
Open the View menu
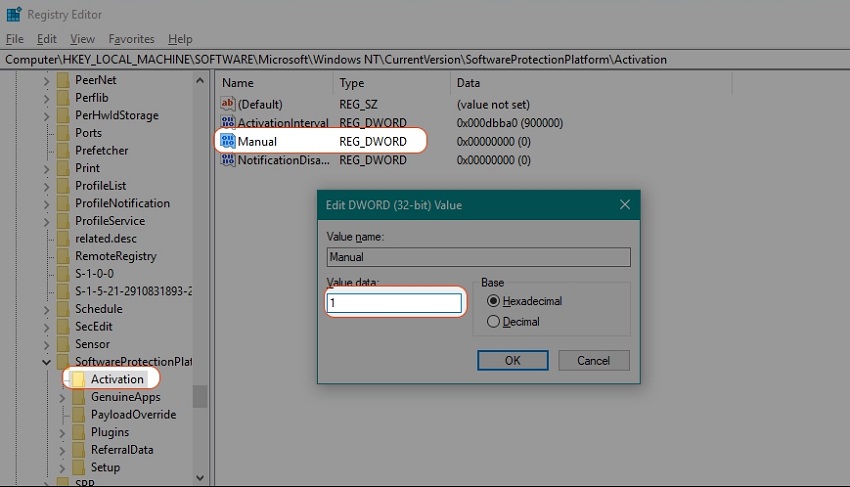82,39
